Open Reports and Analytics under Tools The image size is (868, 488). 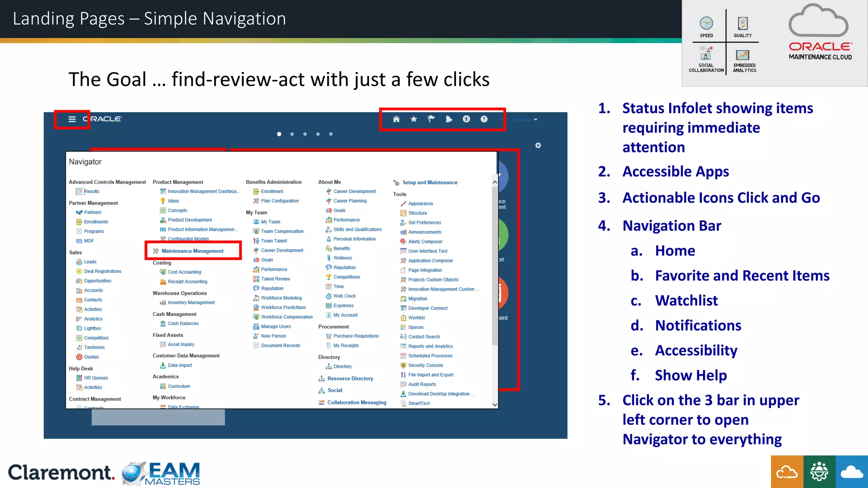tap(431, 347)
